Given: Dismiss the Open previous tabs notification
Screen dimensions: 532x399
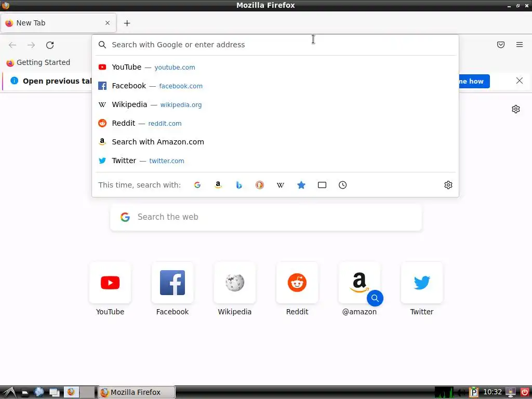Looking at the screenshot, I should point(520,81).
